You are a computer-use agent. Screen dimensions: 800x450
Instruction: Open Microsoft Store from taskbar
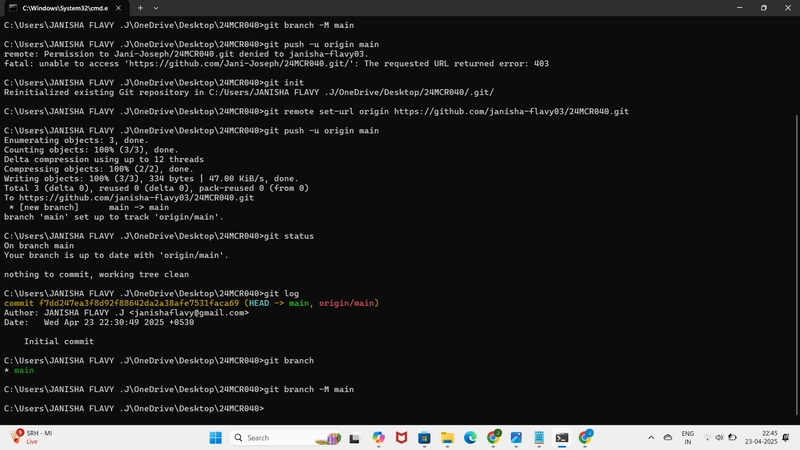424,438
